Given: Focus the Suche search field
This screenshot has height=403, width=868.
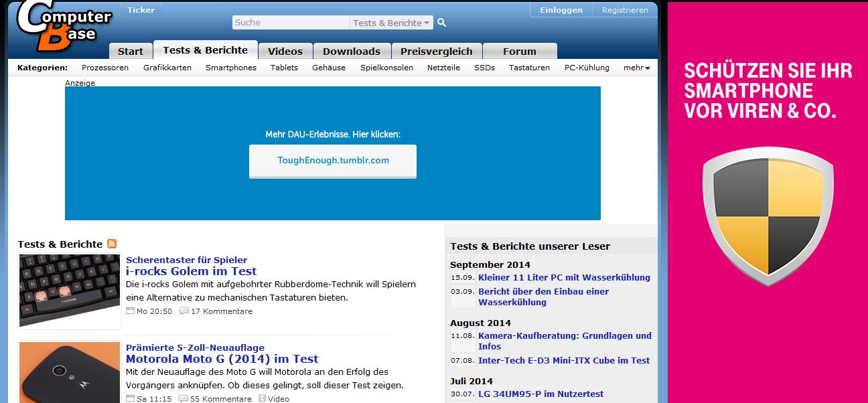Looking at the screenshot, I should point(291,23).
